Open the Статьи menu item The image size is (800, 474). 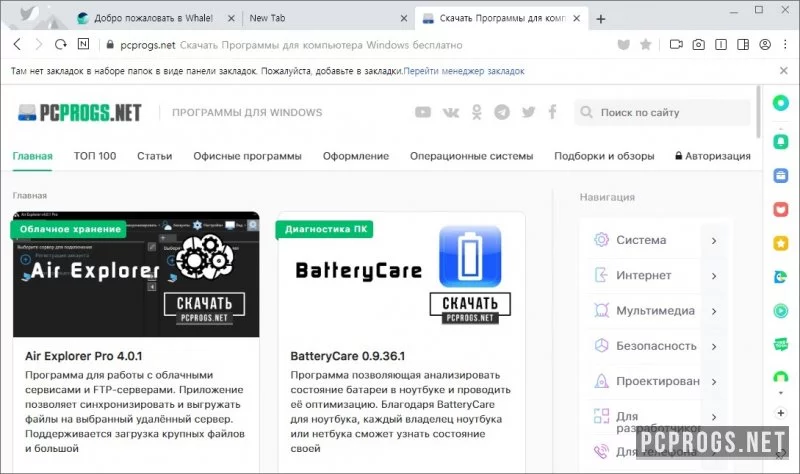155,156
